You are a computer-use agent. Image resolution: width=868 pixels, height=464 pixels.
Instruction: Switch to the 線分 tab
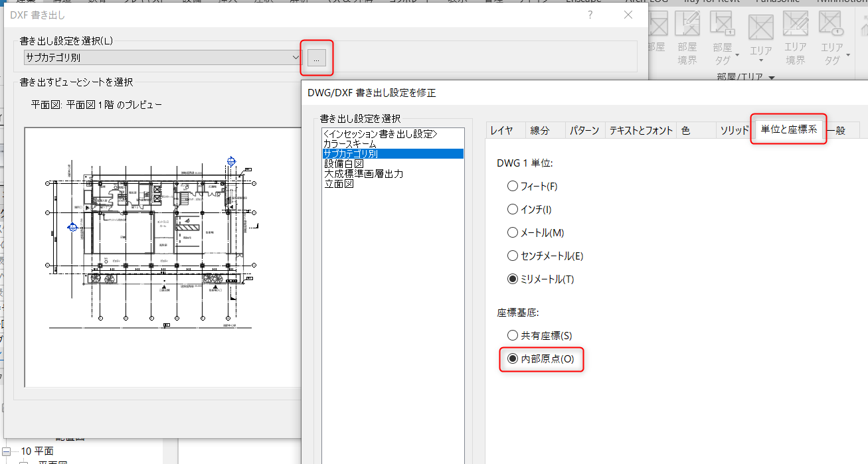(x=540, y=130)
